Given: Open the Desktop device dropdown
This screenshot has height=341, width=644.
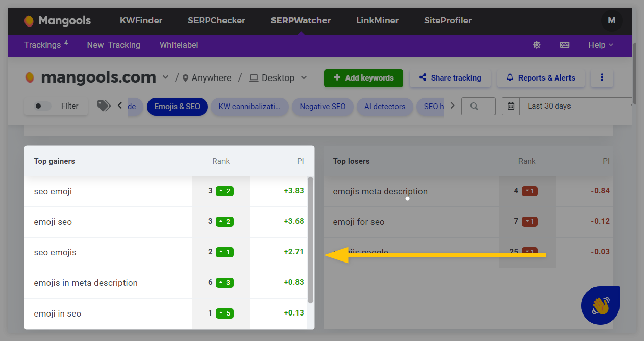Looking at the screenshot, I should pyautogui.click(x=279, y=78).
